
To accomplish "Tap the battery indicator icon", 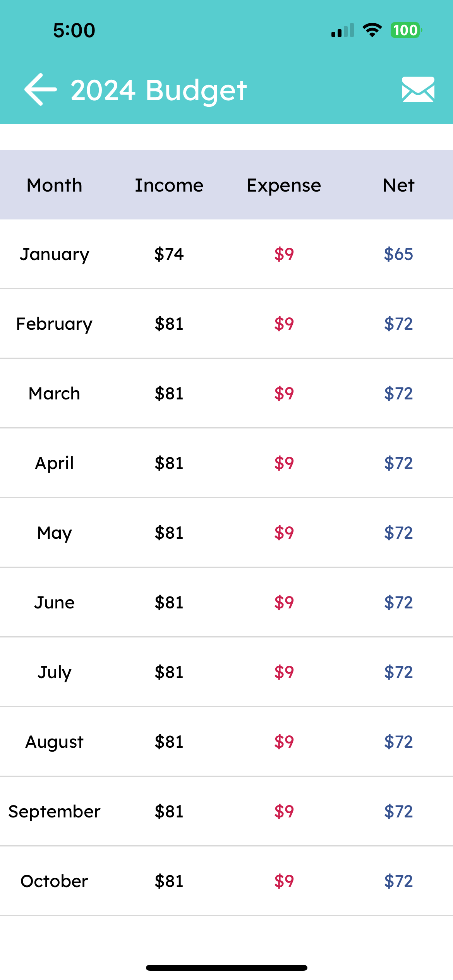I will (x=405, y=30).
